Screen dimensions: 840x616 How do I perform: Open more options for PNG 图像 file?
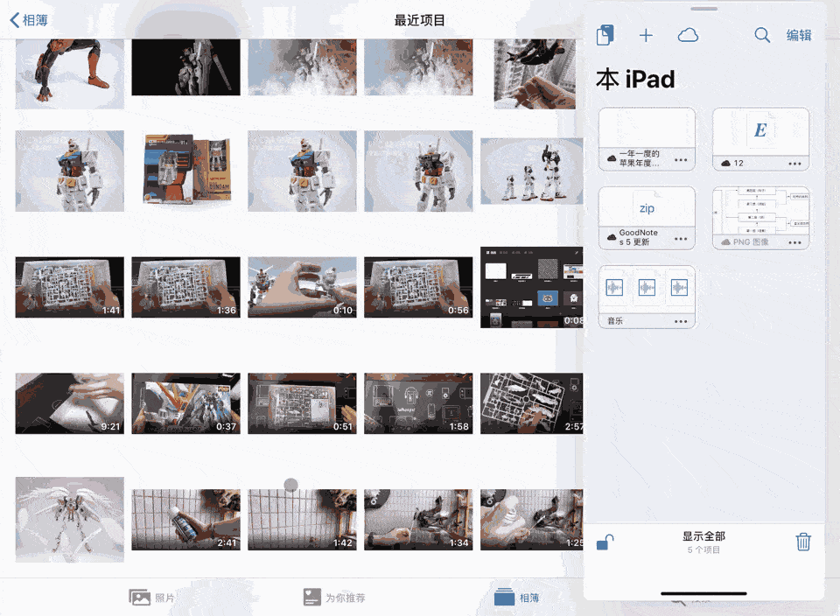point(795,242)
